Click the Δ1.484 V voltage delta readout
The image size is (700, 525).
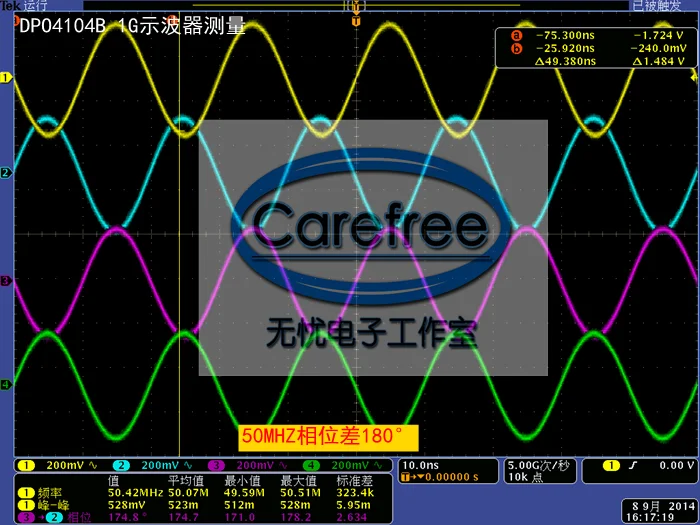(x=658, y=61)
